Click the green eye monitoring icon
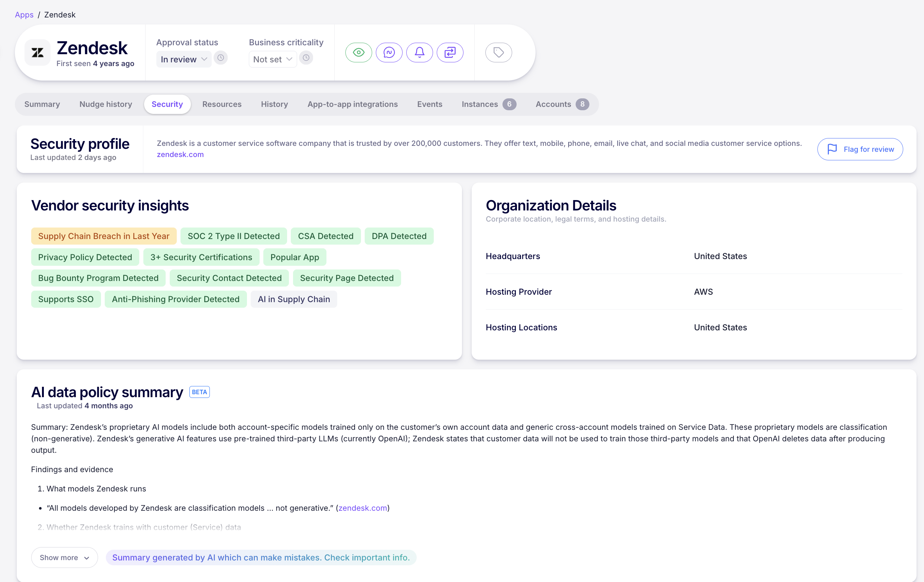This screenshot has width=924, height=582. 358,52
